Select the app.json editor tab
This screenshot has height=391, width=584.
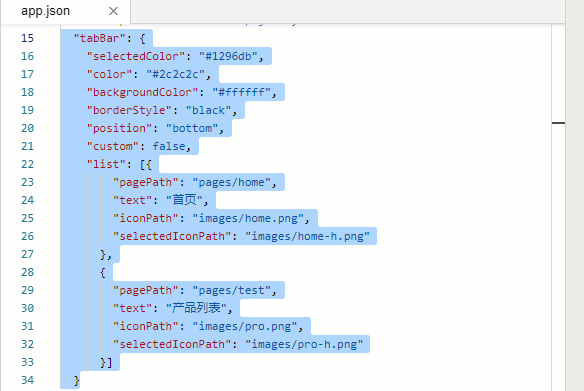(65, 11)
